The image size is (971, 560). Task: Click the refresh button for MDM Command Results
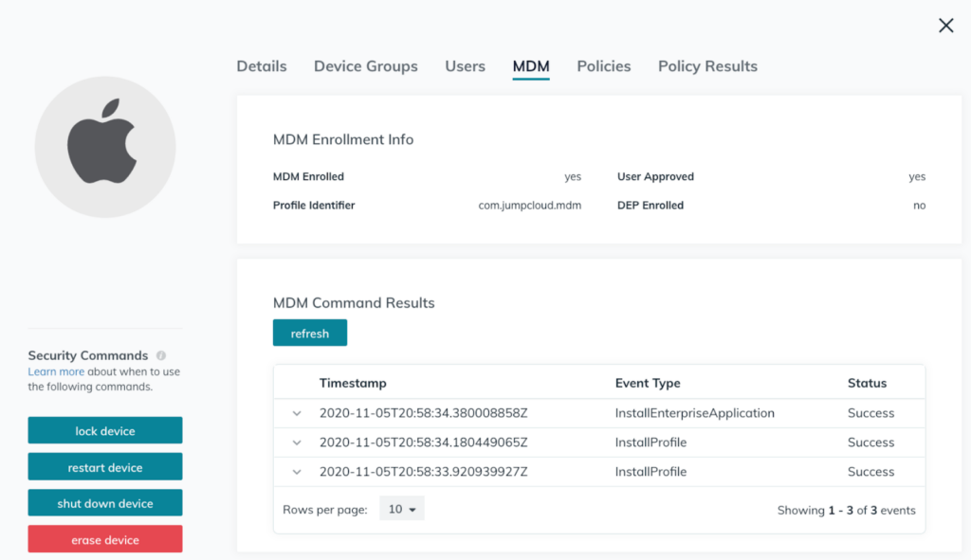309,333
